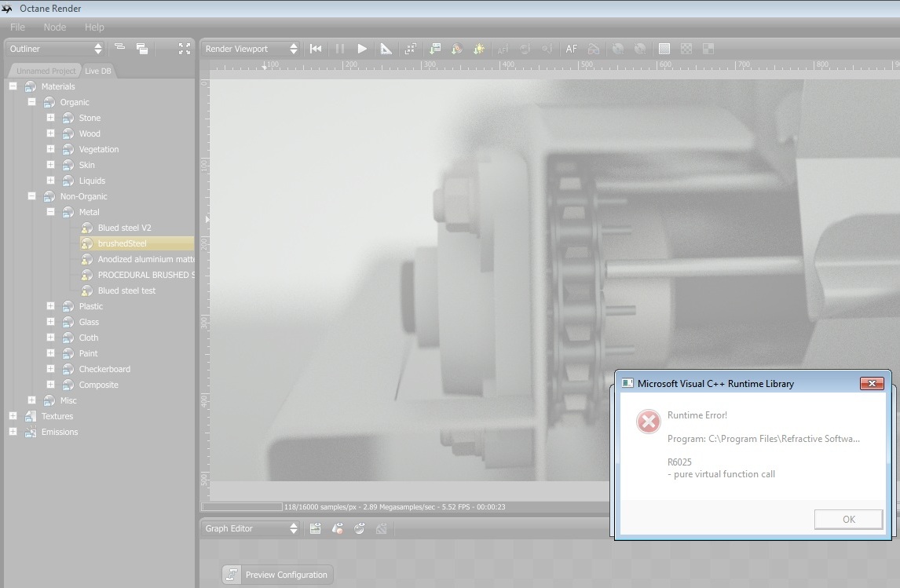Toggle the checkered alpha background icon
Image resolution: width=900 pixels, height=588 pixels.
click(686, 49)
